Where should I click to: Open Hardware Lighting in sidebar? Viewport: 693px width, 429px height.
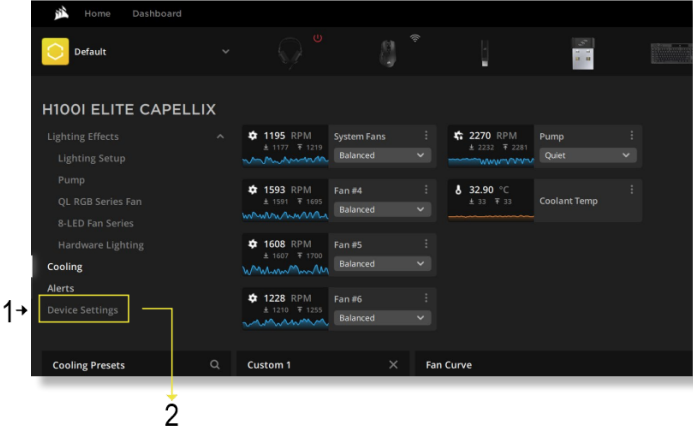[101, 245]
